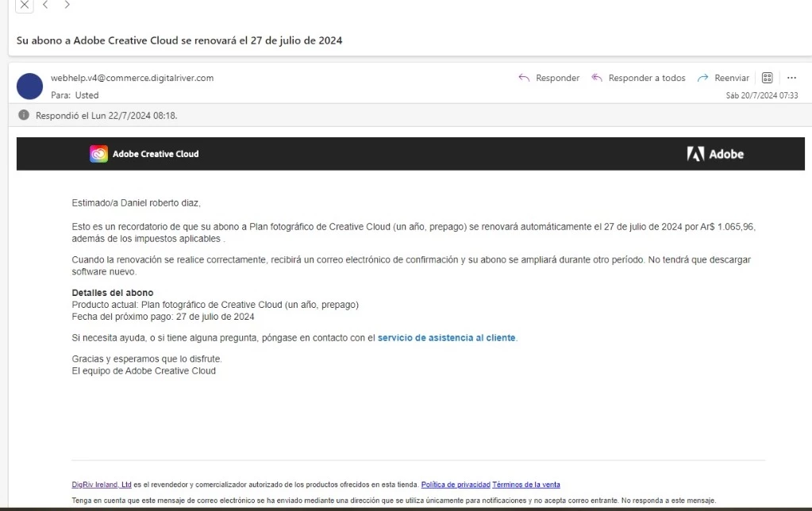812x511 pixels.
Task: Click the timestamp 'Sáb 20/7/2024 07:33'
Action: point(762,95)
